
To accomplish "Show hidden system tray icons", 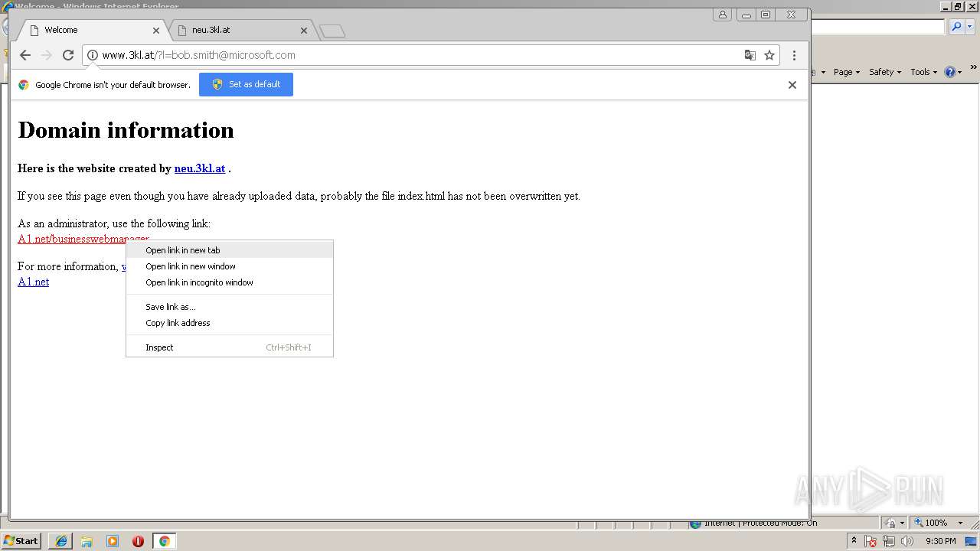I will (854, 541).
